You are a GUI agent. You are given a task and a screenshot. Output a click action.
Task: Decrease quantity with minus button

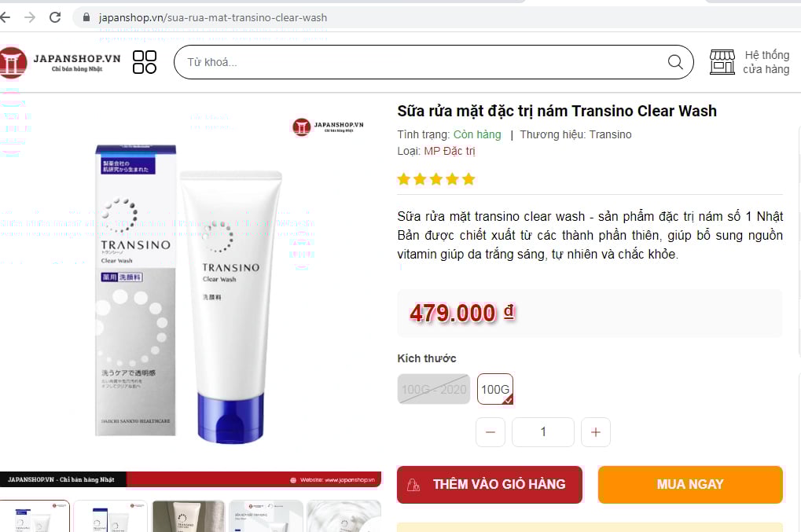click(491, 432)
